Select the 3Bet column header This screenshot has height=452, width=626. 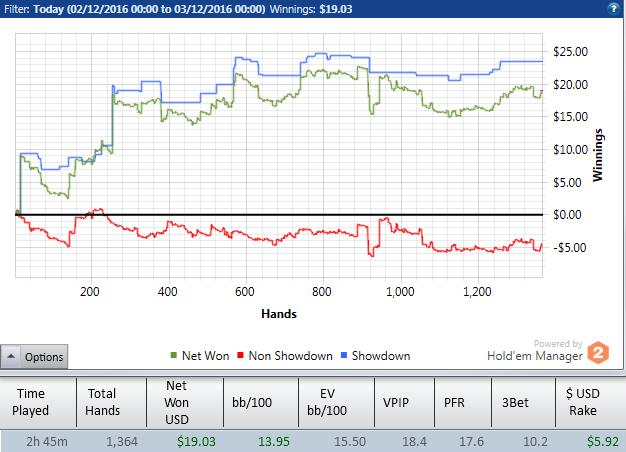pyautogui.click(x=523, y=402)
